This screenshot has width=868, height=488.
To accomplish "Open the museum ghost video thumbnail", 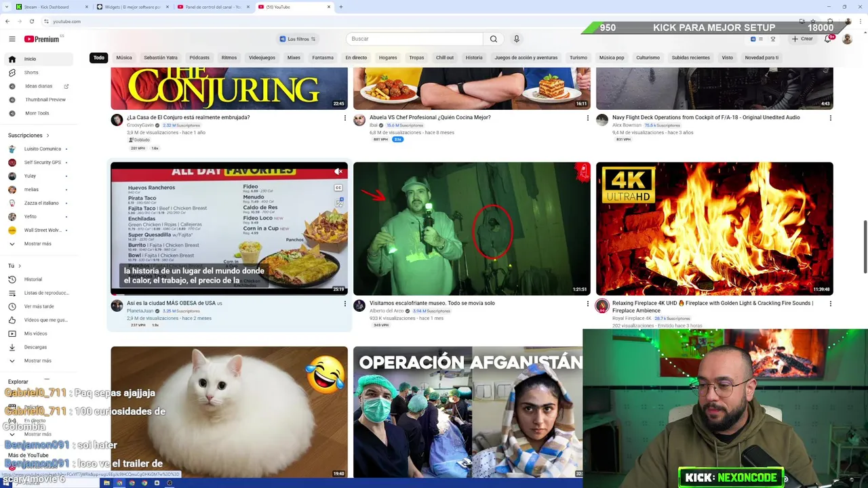I will pyautogui.click(x=471, y=228).
